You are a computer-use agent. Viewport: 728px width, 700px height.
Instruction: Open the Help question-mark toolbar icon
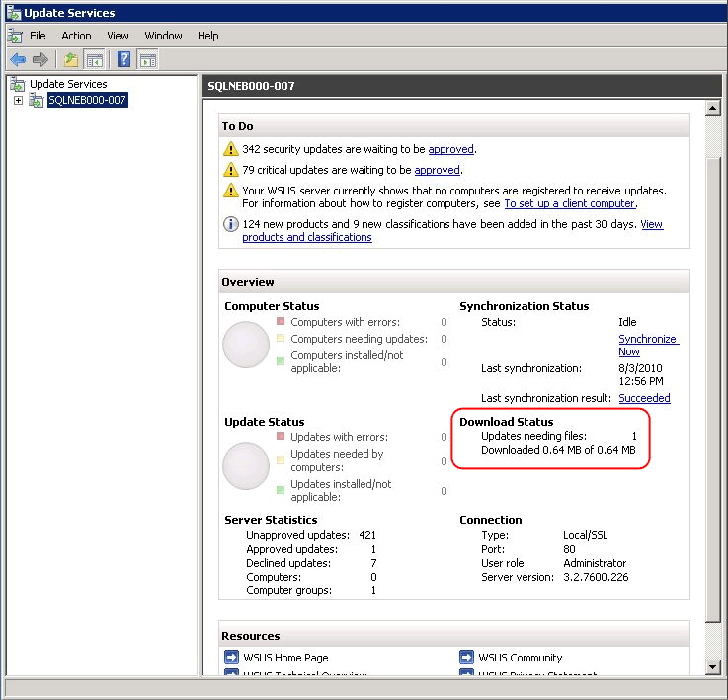(123, 59)
